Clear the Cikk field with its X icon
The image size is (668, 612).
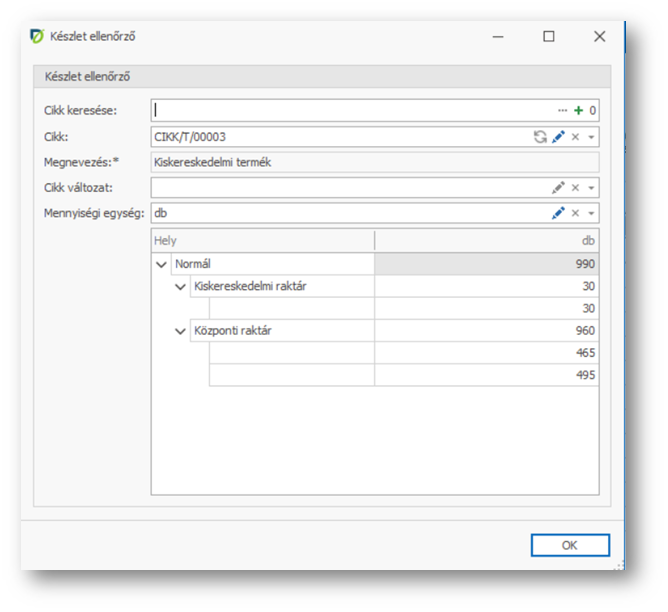(x=575, y=136)
